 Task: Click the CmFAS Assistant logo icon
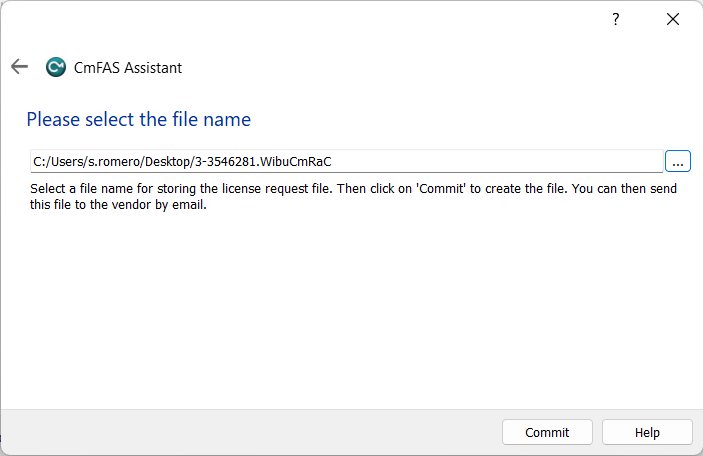pyautogui.click(x=56, y=68)
